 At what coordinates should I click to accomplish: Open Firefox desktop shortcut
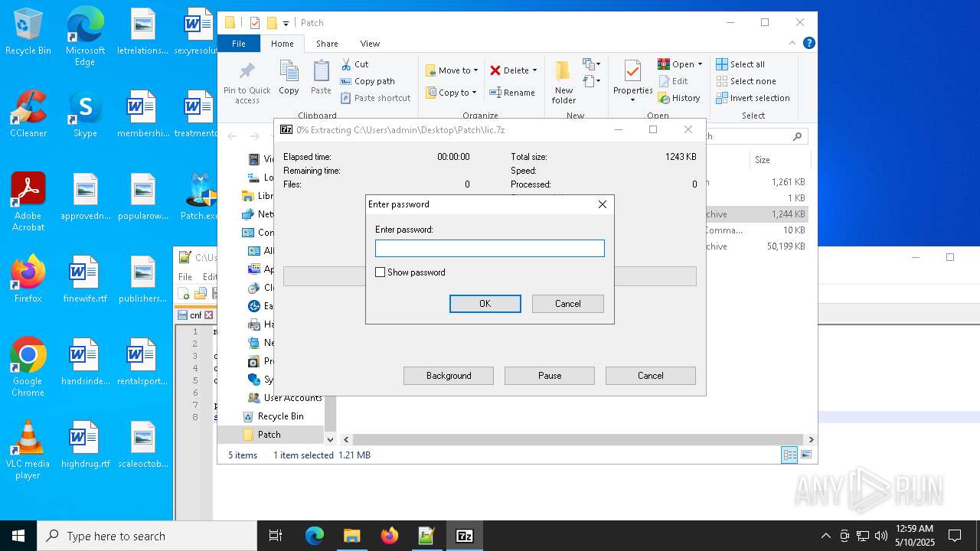tap(28, 279)
